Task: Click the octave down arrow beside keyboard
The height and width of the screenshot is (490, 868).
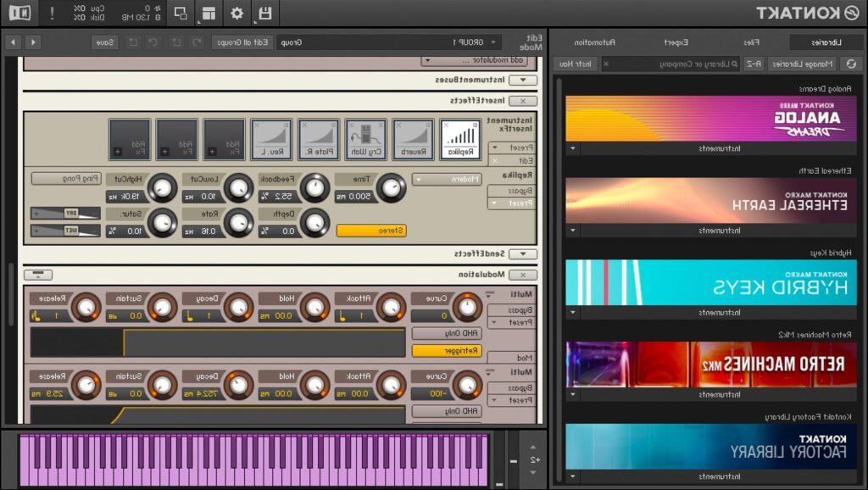Action: (533, 472)
